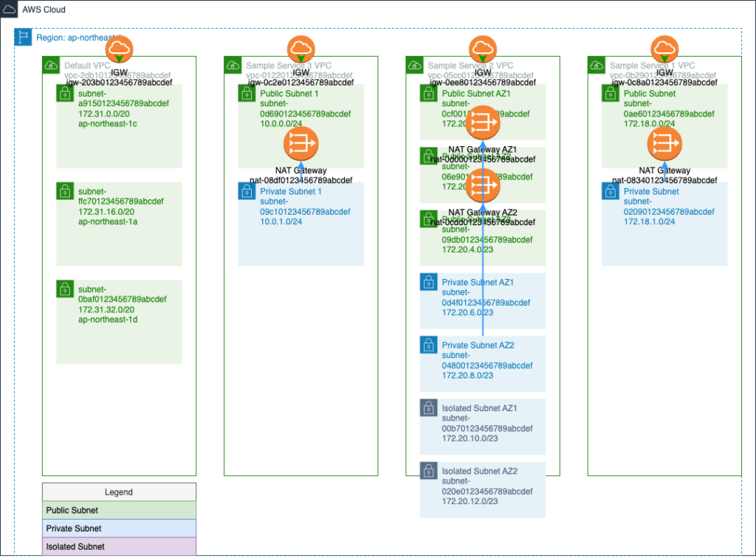Click the "igw-0c8a0123456789abcdef" gateway ID

[x=664, y=83]
